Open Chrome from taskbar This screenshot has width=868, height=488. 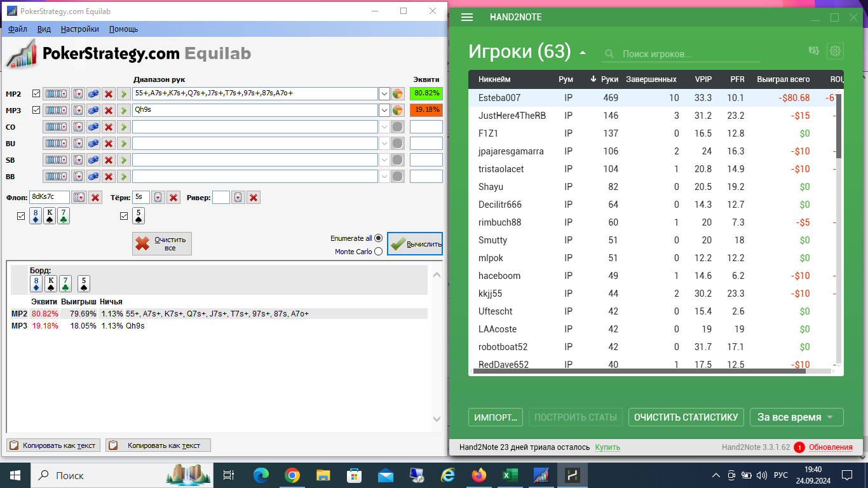292,475
